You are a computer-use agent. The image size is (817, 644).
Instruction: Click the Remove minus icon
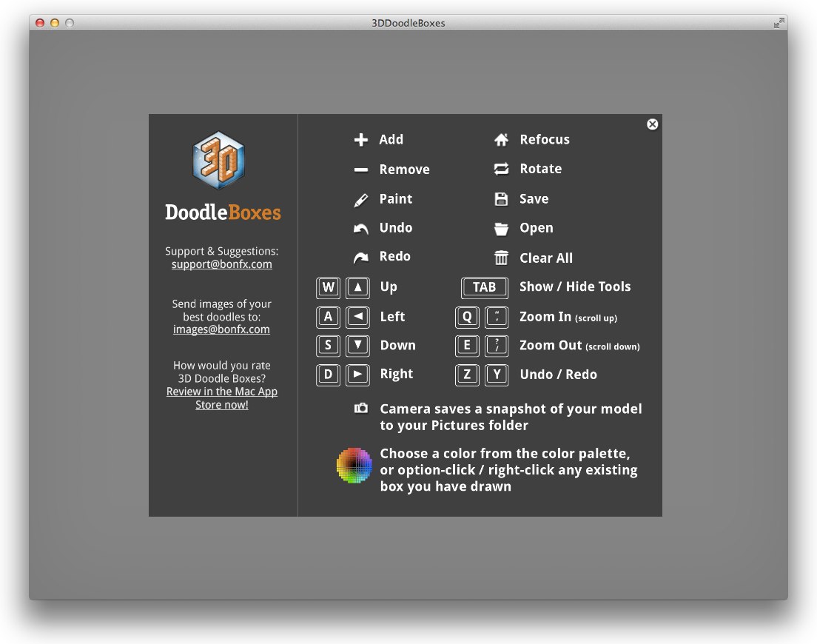coord(361,170)
